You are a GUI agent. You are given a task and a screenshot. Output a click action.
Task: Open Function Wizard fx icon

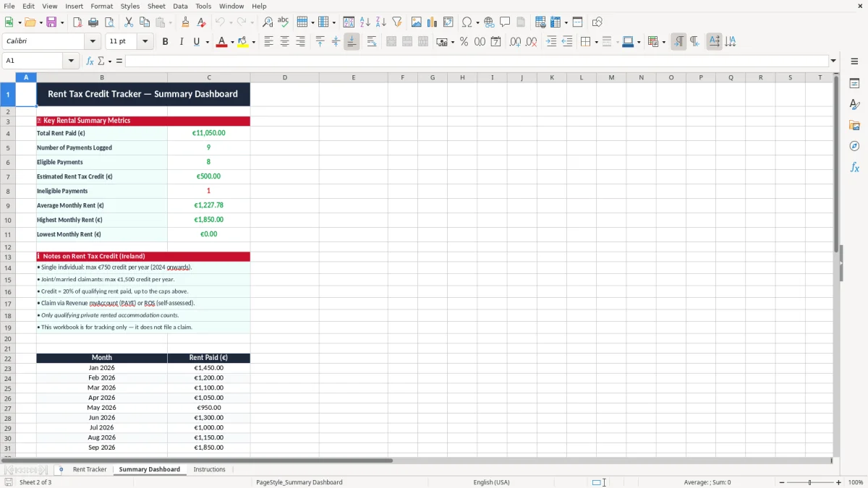point(90,61)
